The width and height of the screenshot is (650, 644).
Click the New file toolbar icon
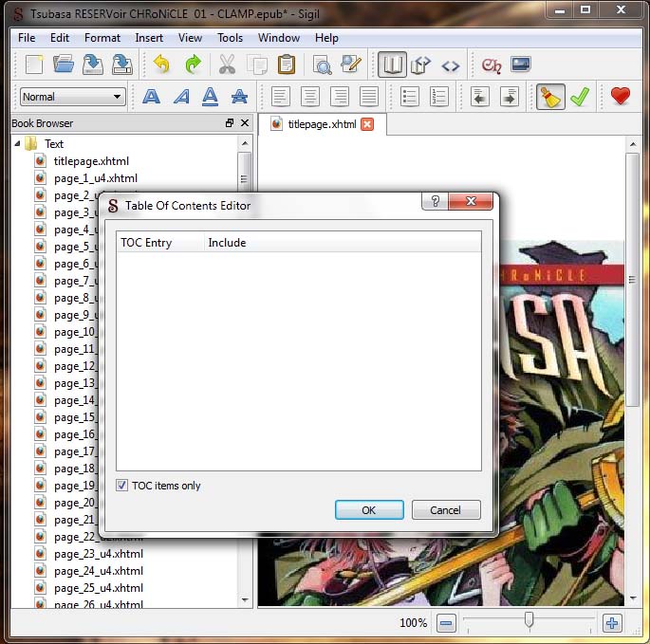(x=33, y=64)
